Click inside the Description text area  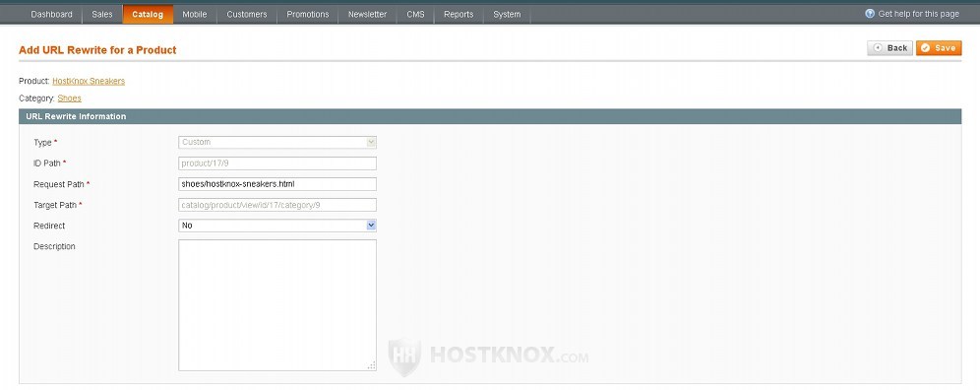[277, 305]
